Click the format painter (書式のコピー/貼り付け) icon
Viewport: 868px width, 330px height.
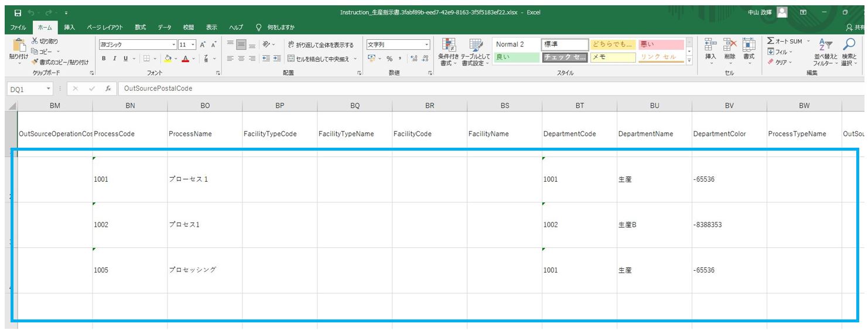click(x=35, y=62)
